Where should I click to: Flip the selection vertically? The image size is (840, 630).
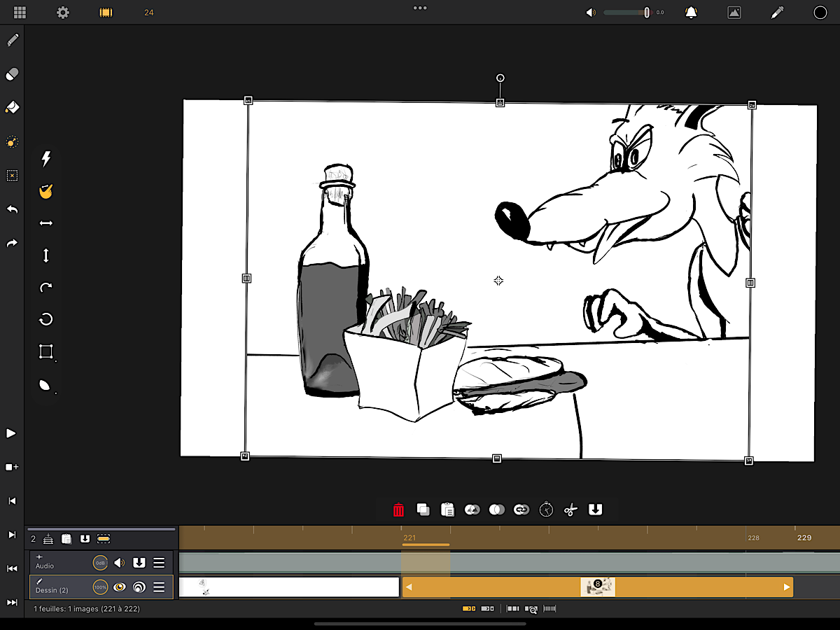(46, 255)
